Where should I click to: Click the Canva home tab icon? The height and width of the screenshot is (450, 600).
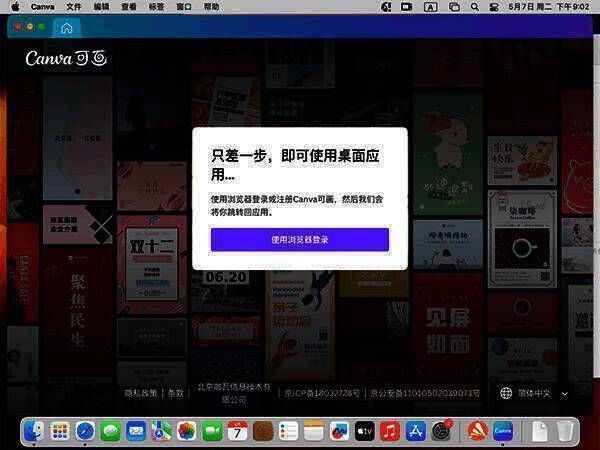tap(67, 28)
